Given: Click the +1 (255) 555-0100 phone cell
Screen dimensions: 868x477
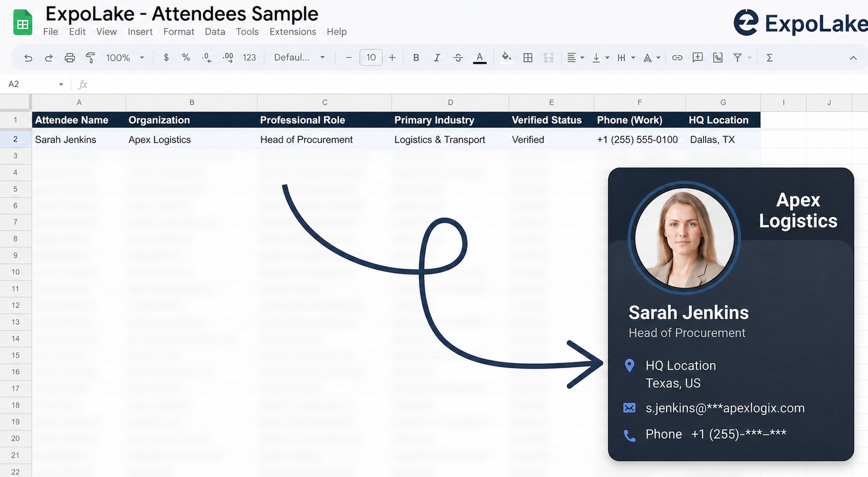Looking at the screenshot, I should [x=640, y=139].
